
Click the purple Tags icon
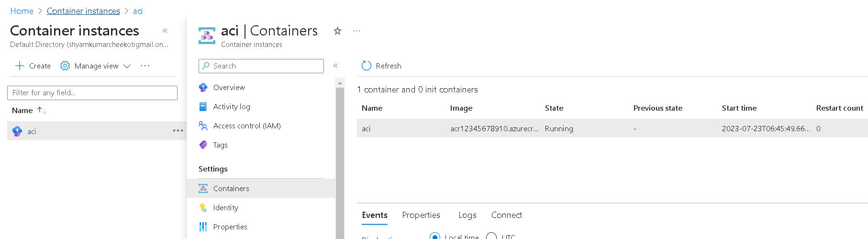click(203, 145)
